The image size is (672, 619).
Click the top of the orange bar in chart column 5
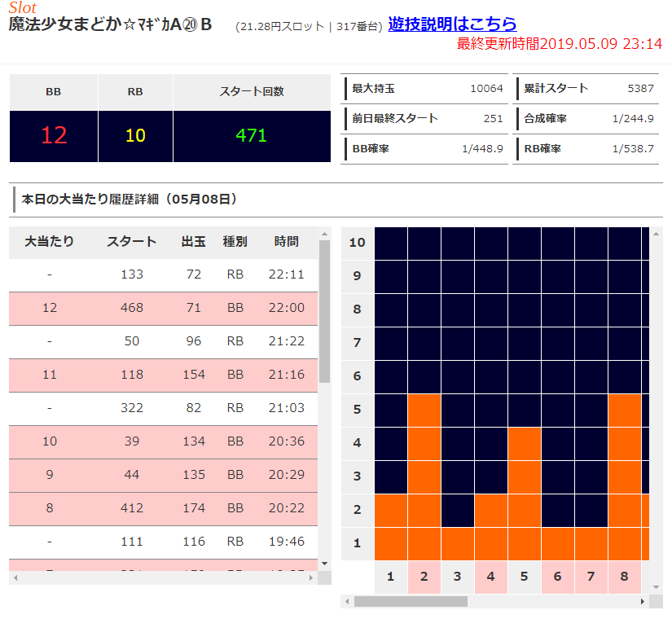(x=525, y=444)
